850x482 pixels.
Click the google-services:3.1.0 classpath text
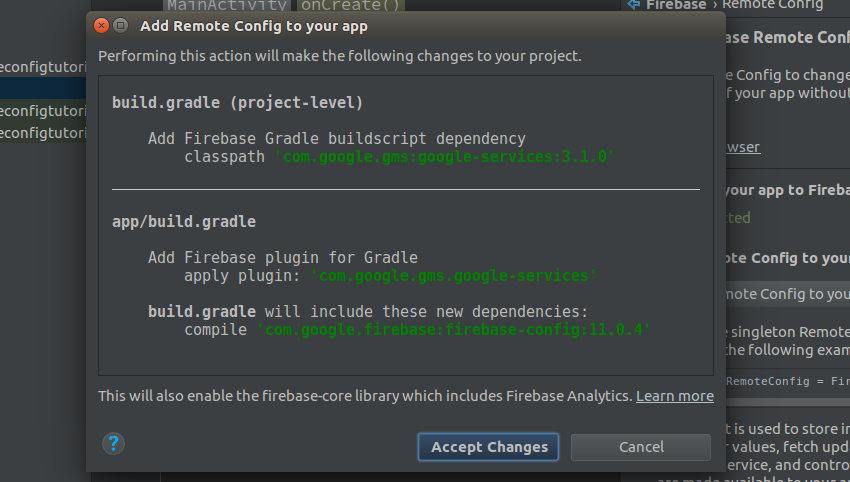(x=445, y=157)
